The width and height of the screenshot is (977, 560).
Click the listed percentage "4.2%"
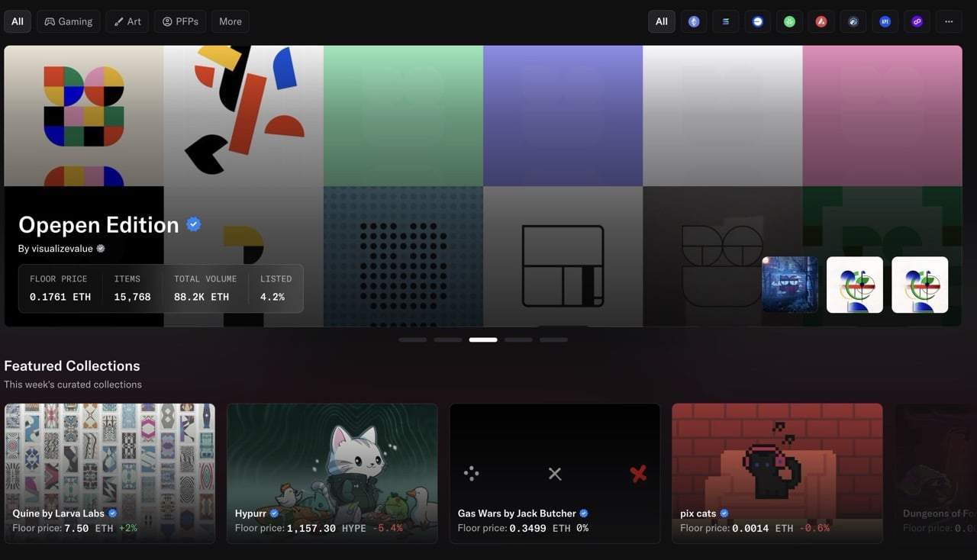pos(272,297)
